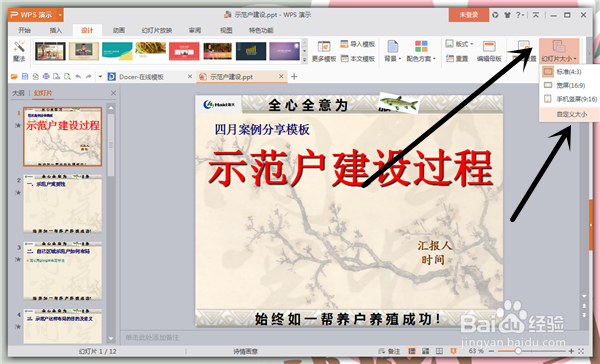600x364 pixels.
Task: Click the zoom out minus icon
Action: [491, 351]
